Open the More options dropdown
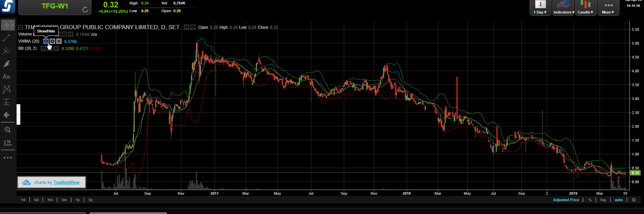This screenshot has height=214, width=644. click(608, 7)
